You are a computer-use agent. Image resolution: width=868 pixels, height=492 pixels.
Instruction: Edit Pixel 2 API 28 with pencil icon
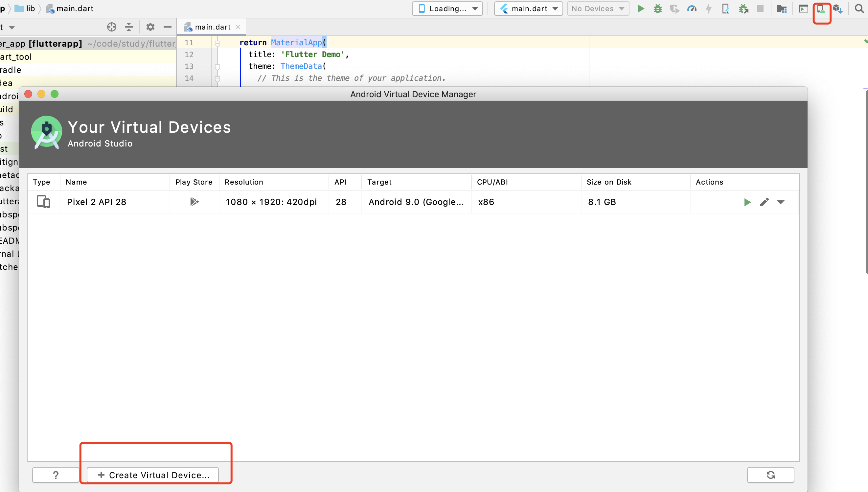(764, 202)
